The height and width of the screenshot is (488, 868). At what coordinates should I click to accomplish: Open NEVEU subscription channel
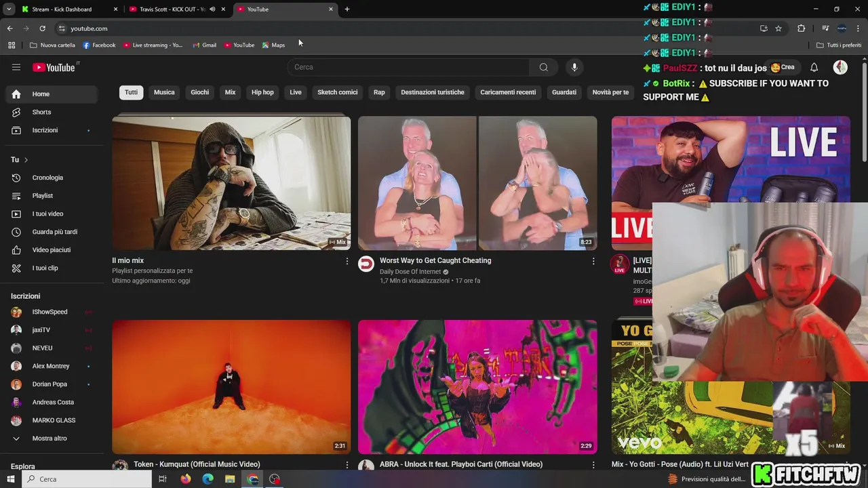[52, 348]
